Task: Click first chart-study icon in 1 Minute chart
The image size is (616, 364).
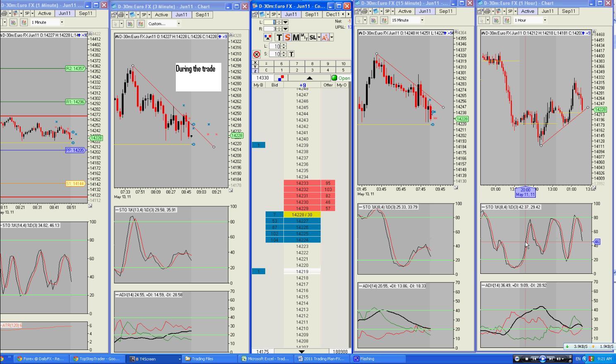Action: (13, 22)
